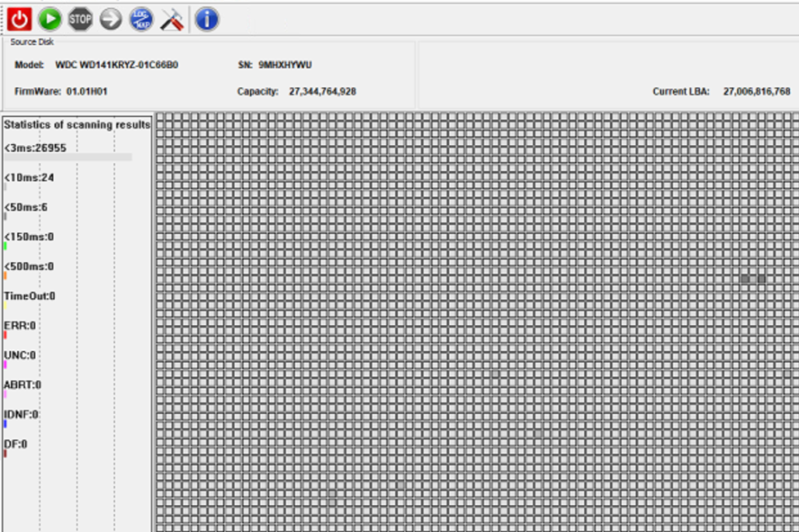Start the scan with green play button
799x532 pixels.
point(50,19)
